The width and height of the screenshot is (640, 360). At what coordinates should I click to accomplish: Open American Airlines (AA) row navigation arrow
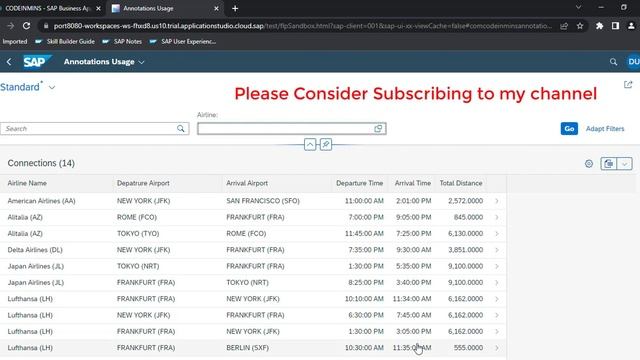(x=497, y=201)
